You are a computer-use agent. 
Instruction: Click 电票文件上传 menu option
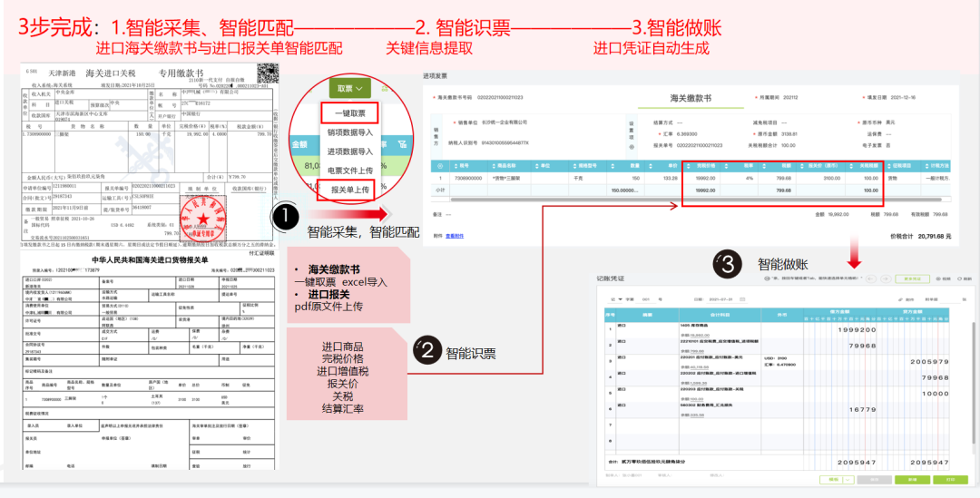click(350, 170)
